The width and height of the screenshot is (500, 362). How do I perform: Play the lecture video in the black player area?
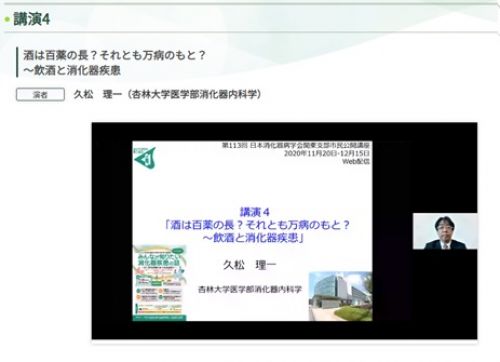pos(284,231)
